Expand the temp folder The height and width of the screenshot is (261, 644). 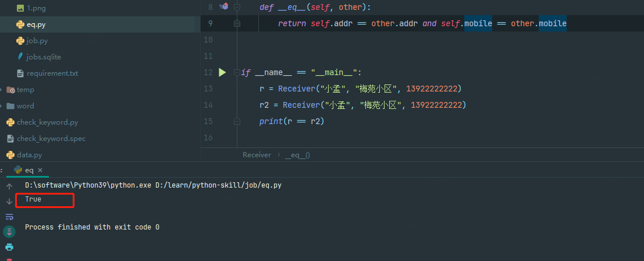coord(2,90)
